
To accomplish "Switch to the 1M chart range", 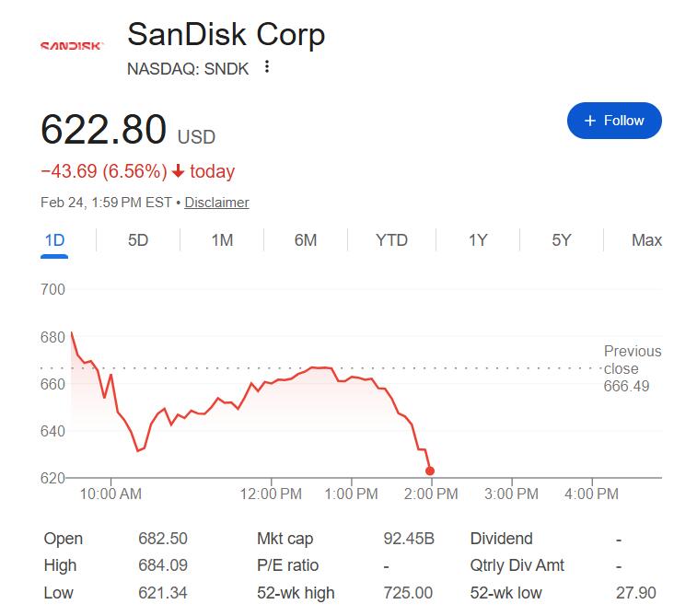I will coord(222,240).
